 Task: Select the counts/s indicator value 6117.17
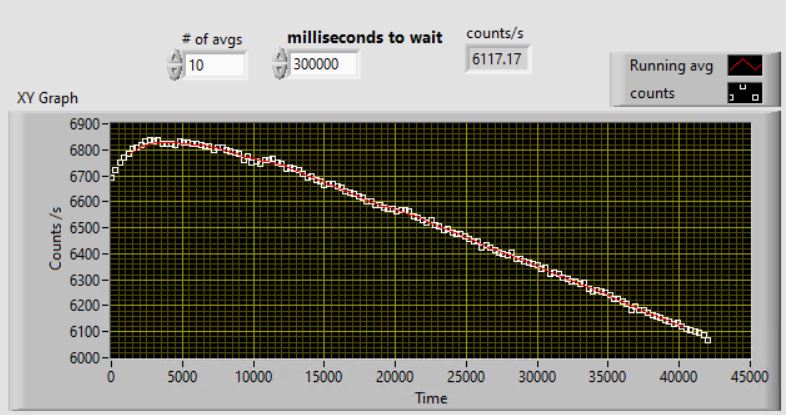point(497,59)
